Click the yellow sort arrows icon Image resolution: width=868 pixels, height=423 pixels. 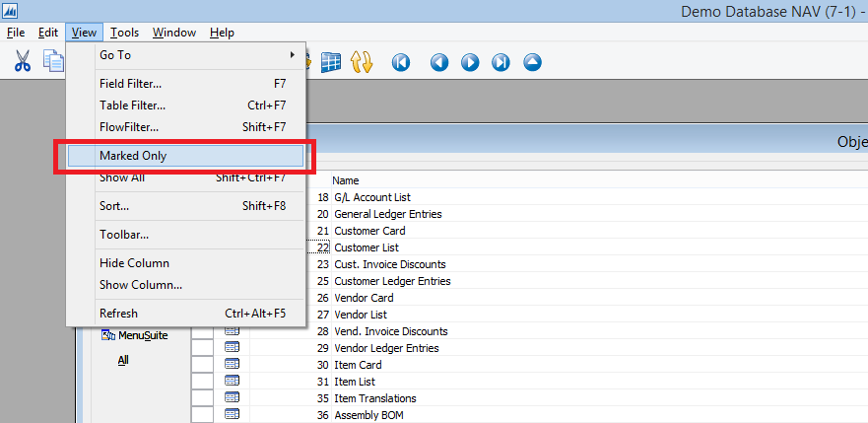click(362, 61)
